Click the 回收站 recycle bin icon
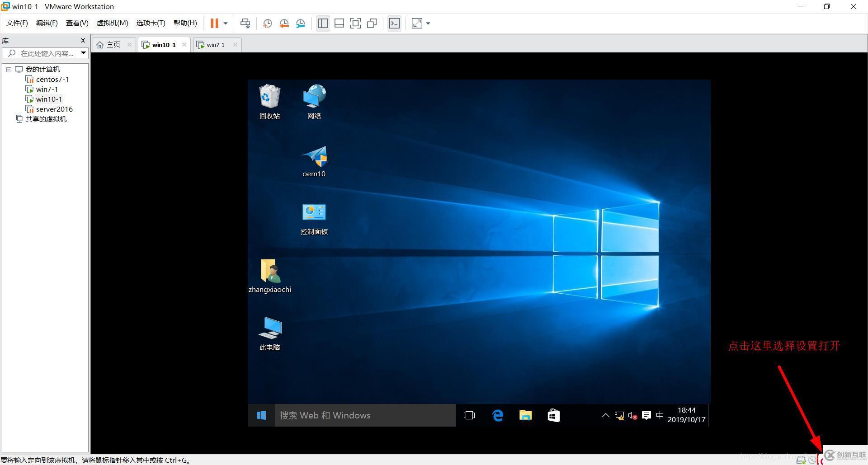This screenshot has width=868, height=465. pos(269,102)
